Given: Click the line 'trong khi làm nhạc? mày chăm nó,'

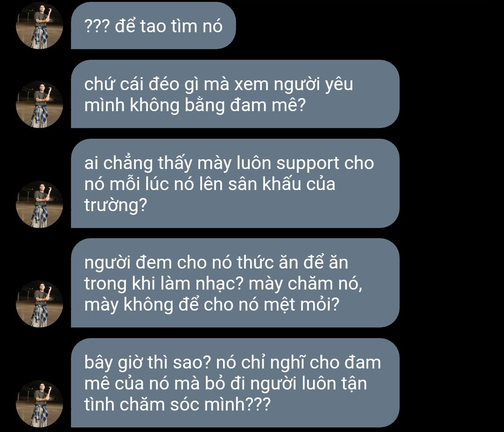Looking at the screenshot, I should click(224, 284).
